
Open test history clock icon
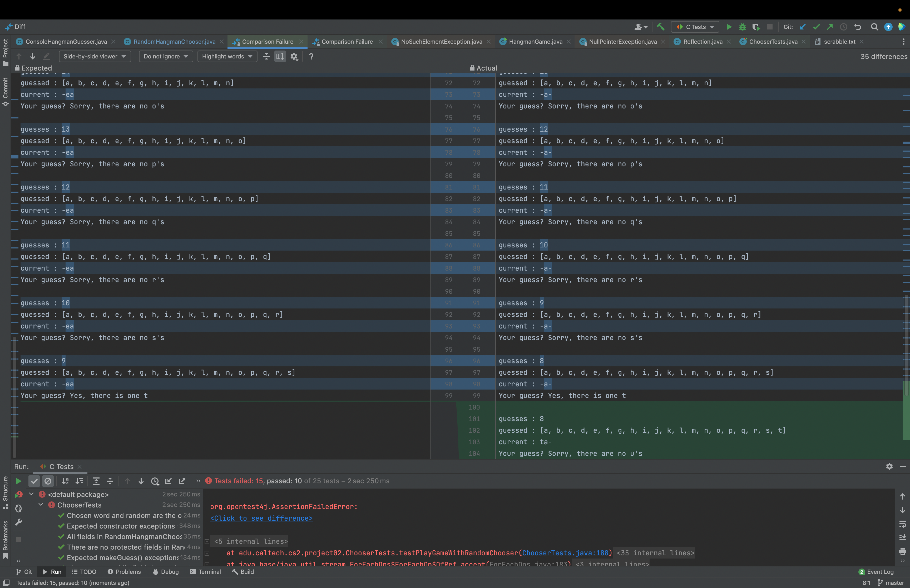[x=155, y=481]
